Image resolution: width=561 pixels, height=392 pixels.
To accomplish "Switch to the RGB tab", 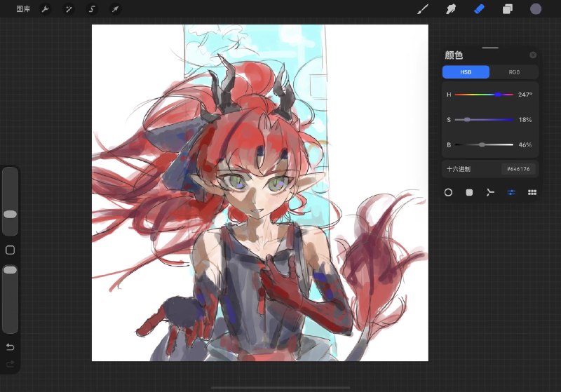I will tap(514, 72).
